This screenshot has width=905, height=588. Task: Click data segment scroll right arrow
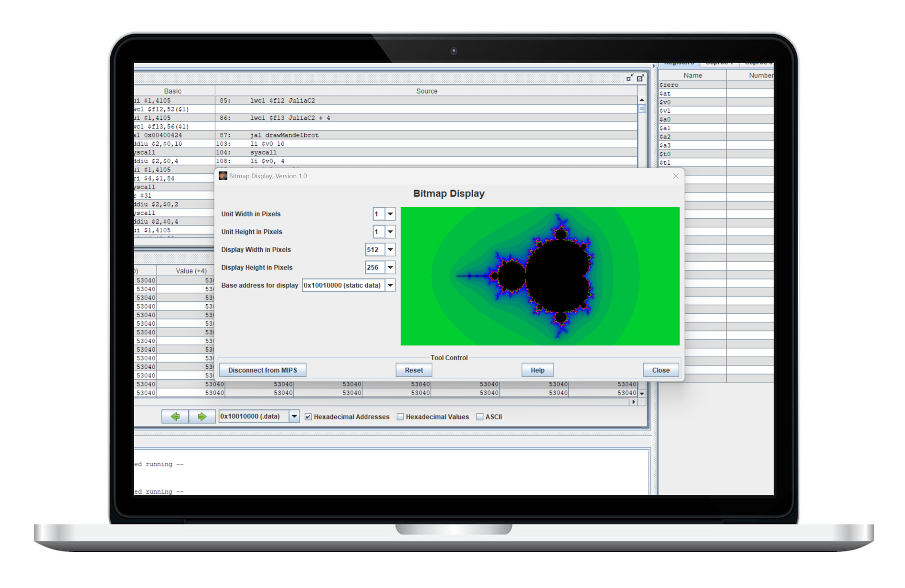coord(633,402)
